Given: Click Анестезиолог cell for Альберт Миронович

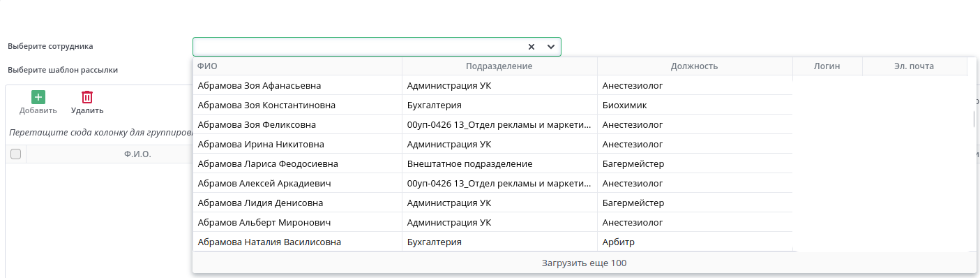Looking at the screenshot, I should coord(695,223).
